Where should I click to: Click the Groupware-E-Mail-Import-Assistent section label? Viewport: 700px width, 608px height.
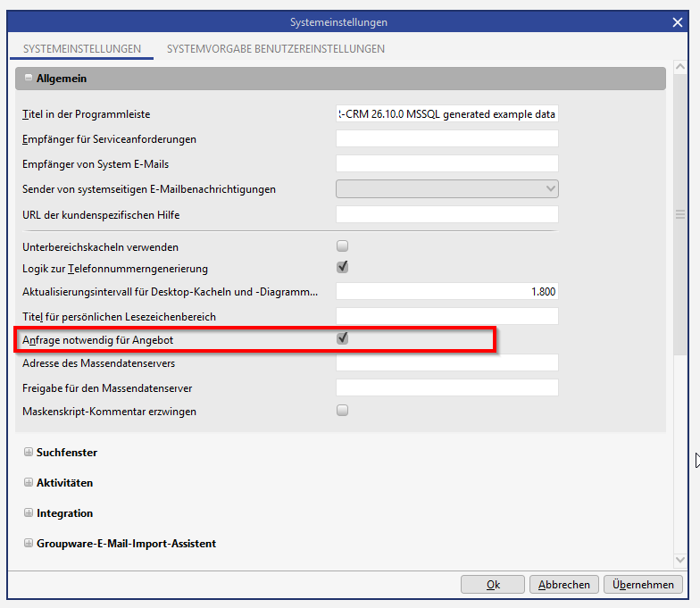127,543
